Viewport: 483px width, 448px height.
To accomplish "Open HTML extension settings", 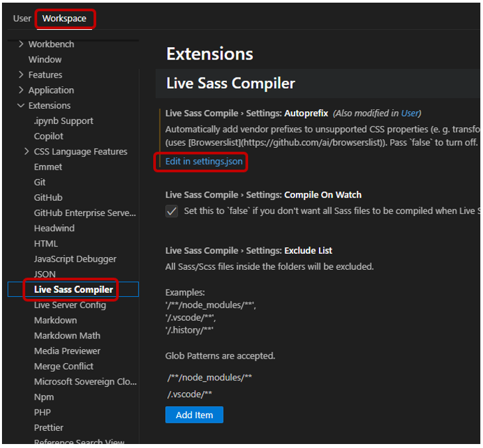I will tap(46, 244).
